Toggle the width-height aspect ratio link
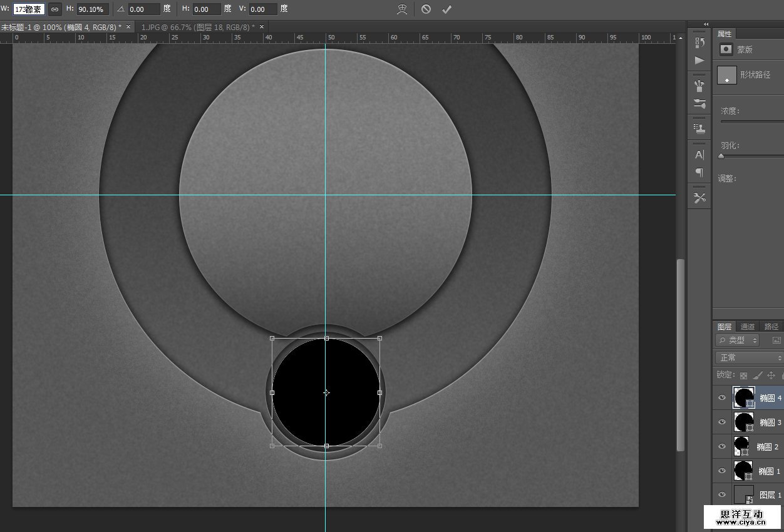The image size is (784, 532). tap(55, 9)
